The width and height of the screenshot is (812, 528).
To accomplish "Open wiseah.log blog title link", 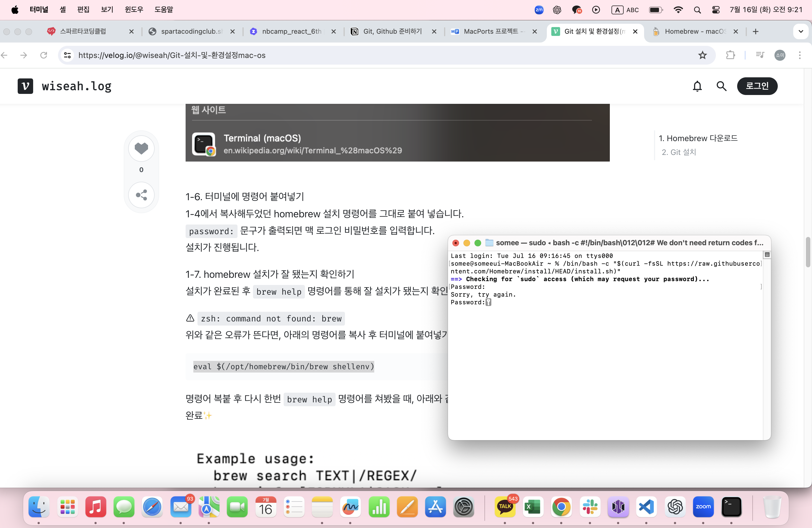I will (77, 86).
